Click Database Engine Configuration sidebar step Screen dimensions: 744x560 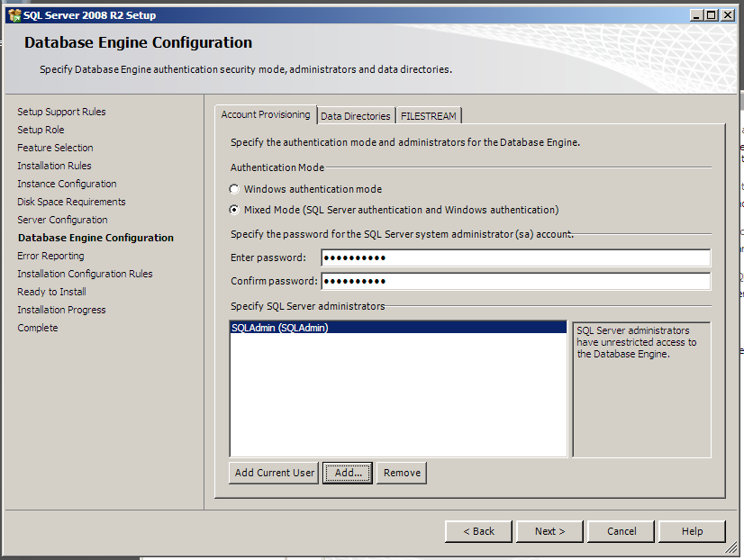tap(95, 238)
